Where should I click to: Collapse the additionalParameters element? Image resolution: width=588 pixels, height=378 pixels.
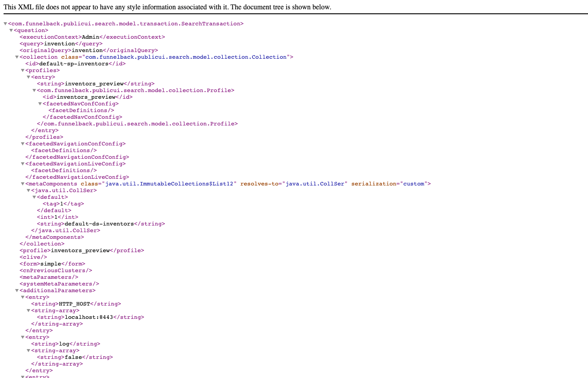(17, 290)
